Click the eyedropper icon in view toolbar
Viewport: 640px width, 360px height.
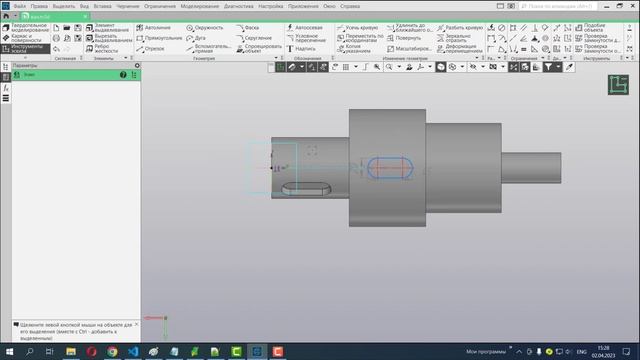[x=569, y=67]
